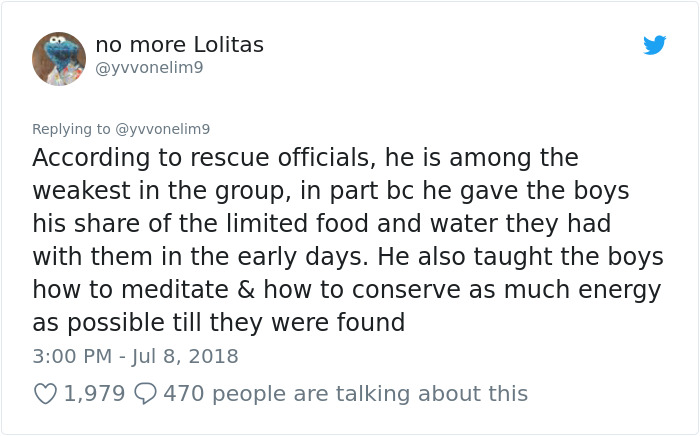Viewport: 700px width, 436px height.
Task: Click the 1,979 likes count
Action: [x=94, y=394]
